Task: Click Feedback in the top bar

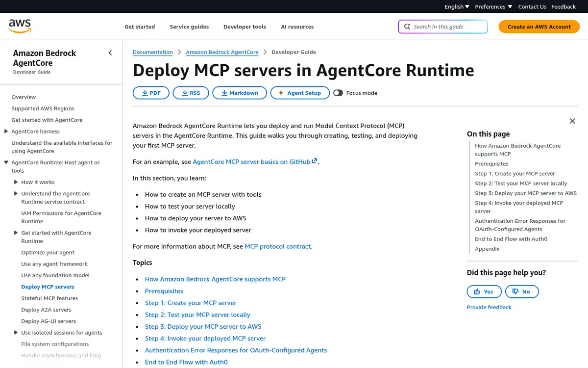Action: 563,6
